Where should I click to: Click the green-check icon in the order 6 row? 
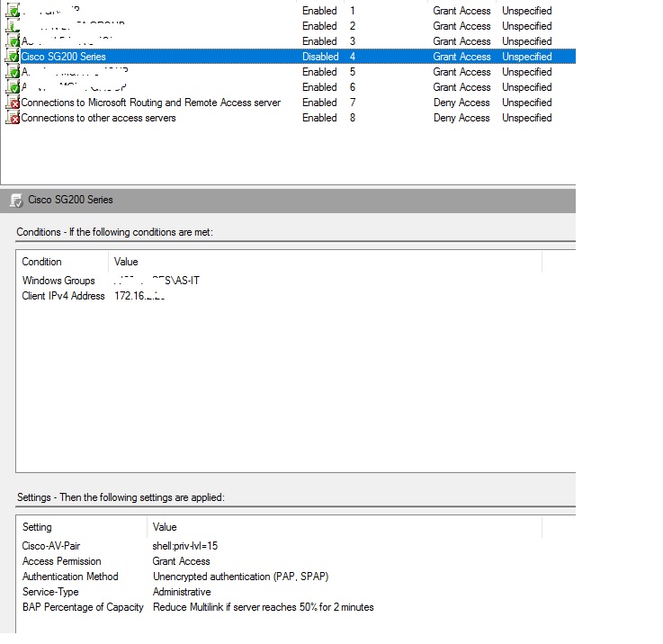point(13,87)
